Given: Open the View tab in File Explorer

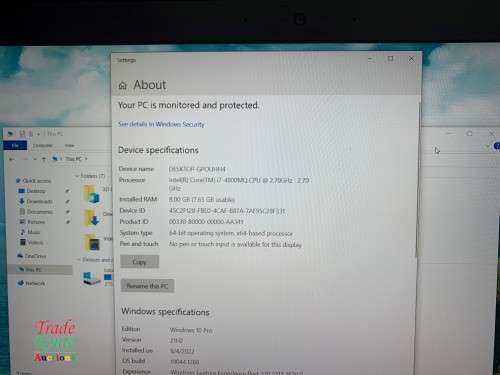Looking at the screenshot, I should (69, 145).
